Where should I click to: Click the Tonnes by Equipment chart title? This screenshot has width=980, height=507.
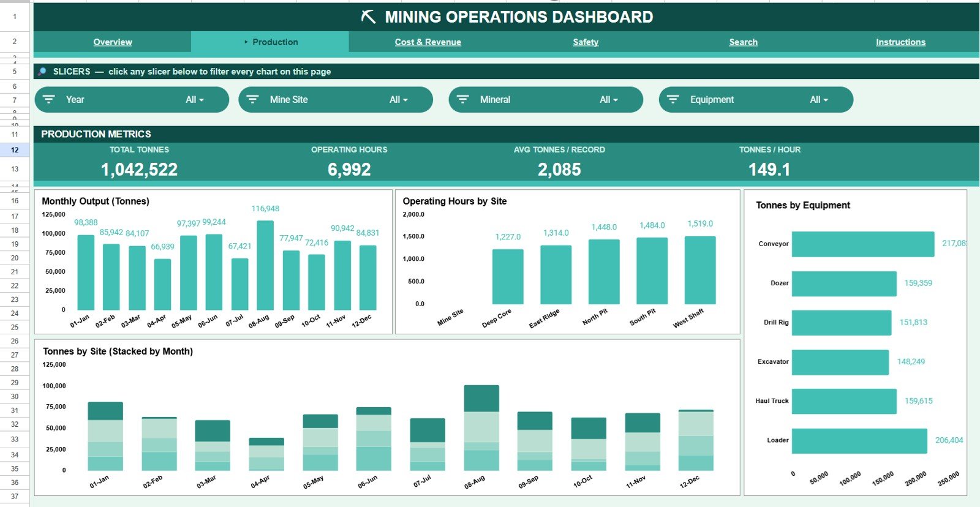click(803, 205)
